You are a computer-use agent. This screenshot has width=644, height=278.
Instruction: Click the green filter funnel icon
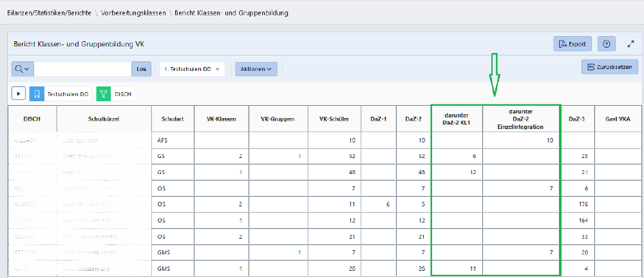(x=104, y=94)
